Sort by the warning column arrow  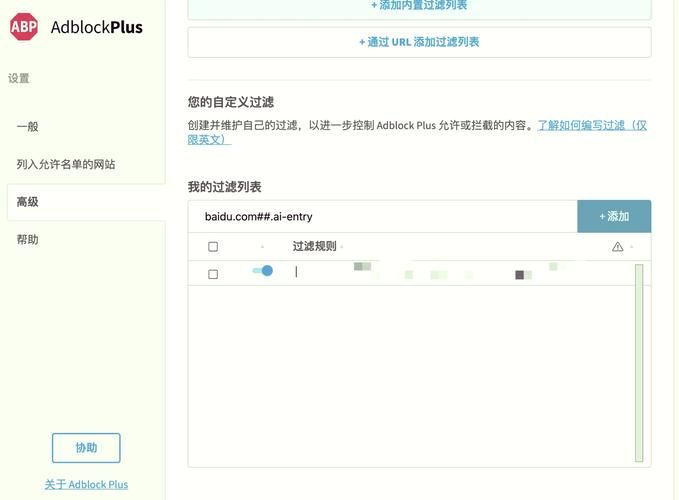point(631,247)
